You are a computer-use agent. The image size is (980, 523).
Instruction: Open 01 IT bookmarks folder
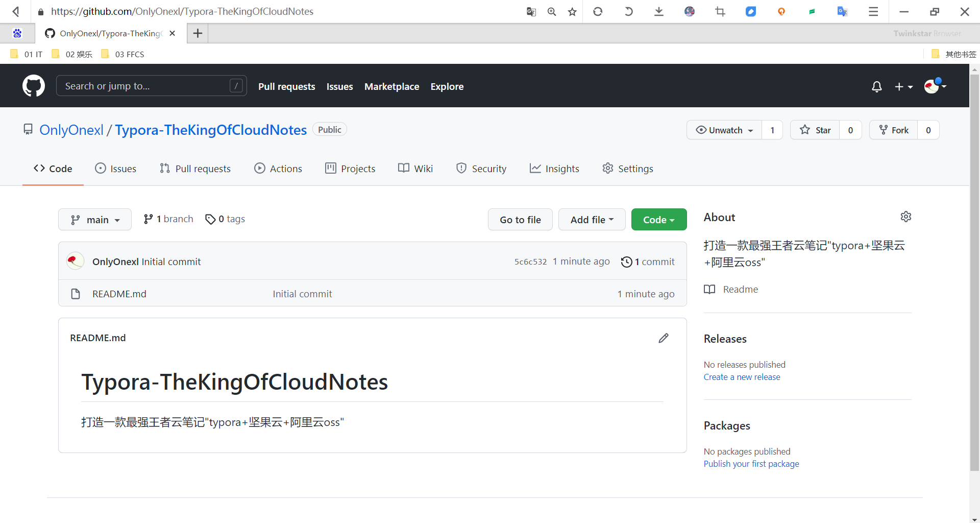(x=27, y=54)
